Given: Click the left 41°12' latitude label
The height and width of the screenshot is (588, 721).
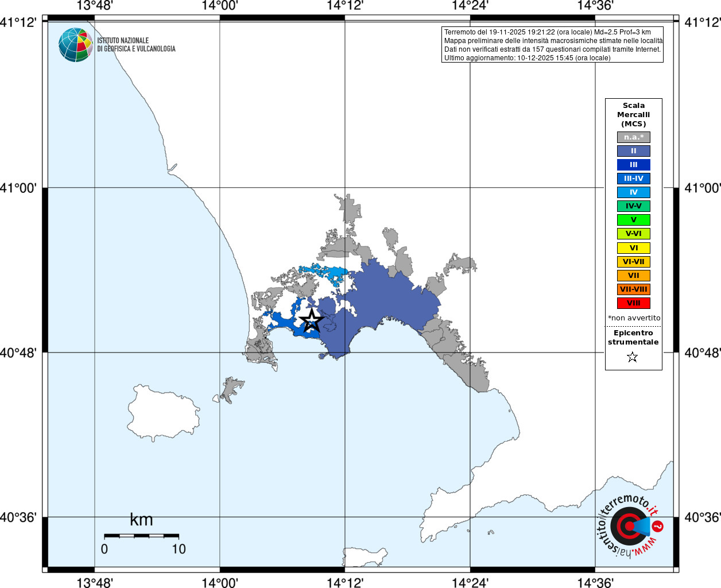Looking at the screenshot, I should click(18, 22).
